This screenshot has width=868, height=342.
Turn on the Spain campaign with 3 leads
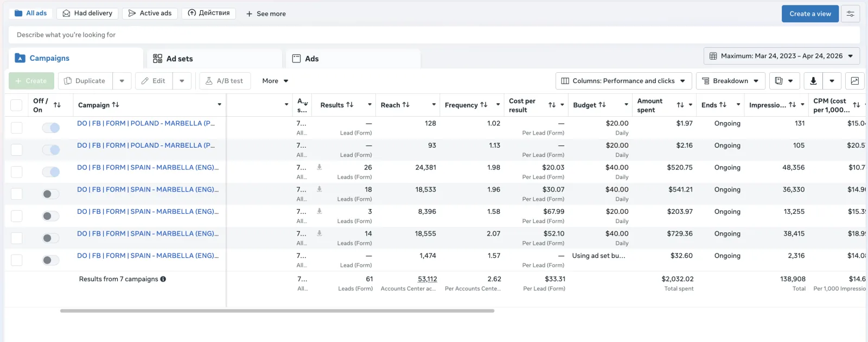pyautogui.click(x=51, y=216)
